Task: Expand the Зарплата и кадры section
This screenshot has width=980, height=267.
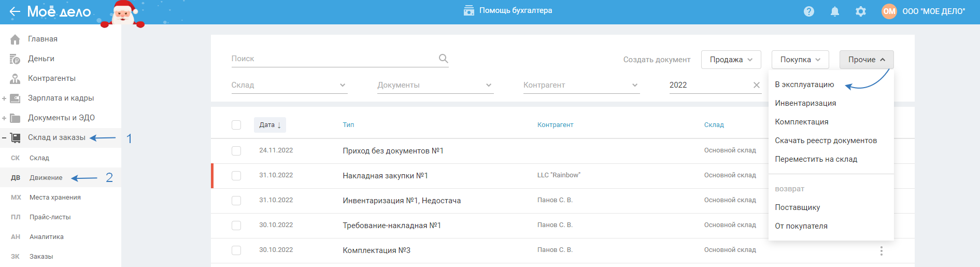Action: coord(4,99)
